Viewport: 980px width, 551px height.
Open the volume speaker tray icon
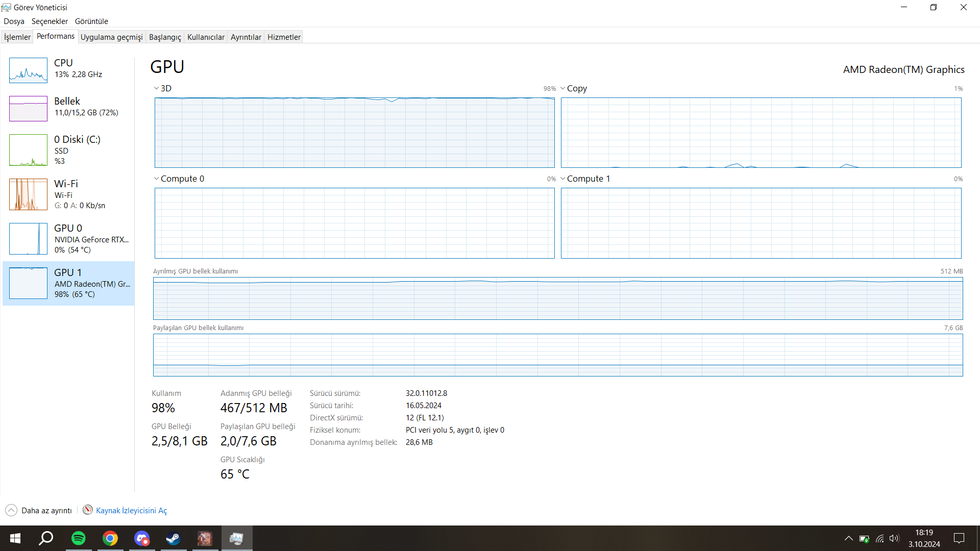(894, 538)
